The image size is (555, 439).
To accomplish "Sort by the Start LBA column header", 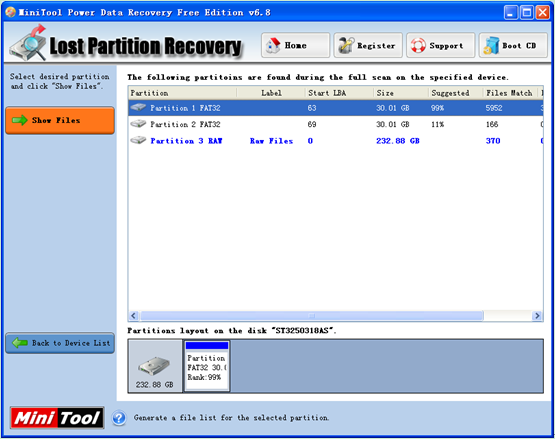I will point(339,93).
